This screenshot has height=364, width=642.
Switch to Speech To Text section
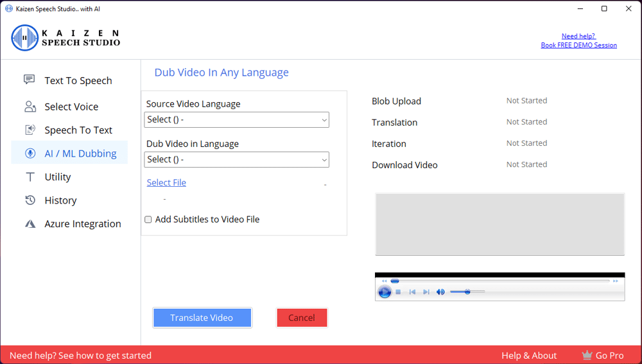(78, 130)
